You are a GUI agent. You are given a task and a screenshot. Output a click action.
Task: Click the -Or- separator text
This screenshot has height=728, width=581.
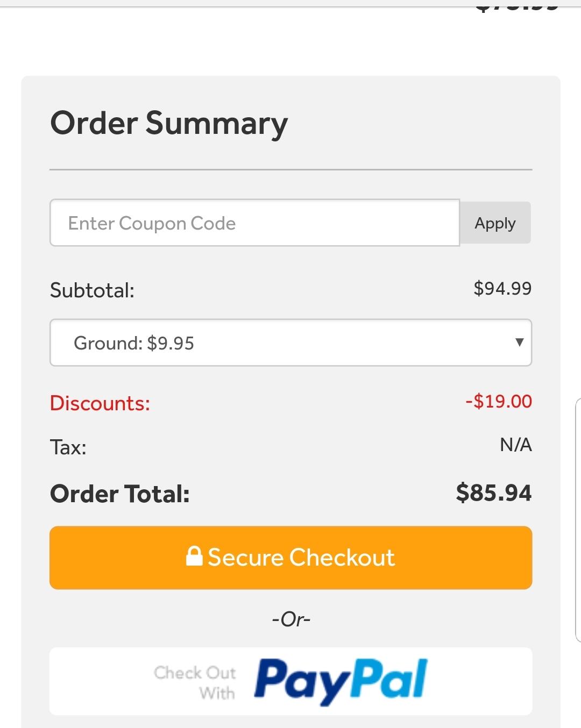pos(291,619)
